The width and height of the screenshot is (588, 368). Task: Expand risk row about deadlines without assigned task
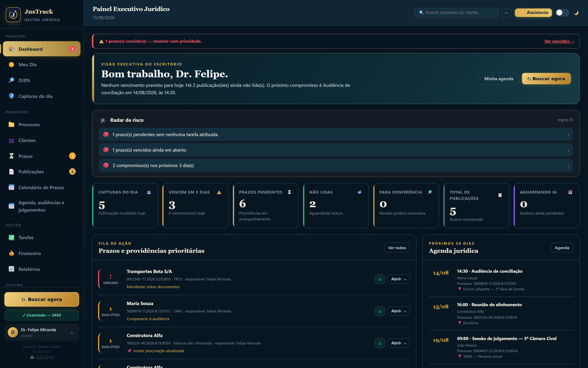pyautogui.click(x=336, y=135)
